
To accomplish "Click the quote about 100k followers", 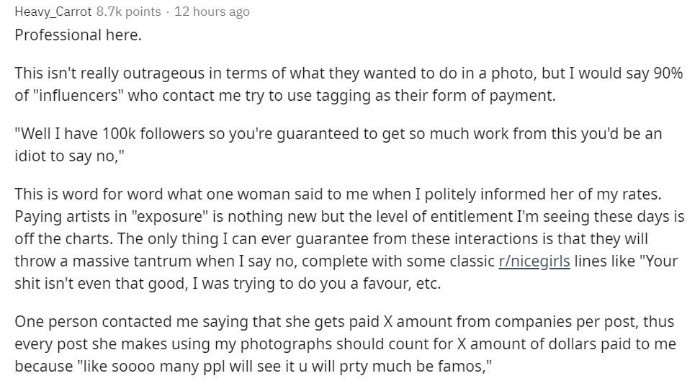I will click(x=338, y=145).
